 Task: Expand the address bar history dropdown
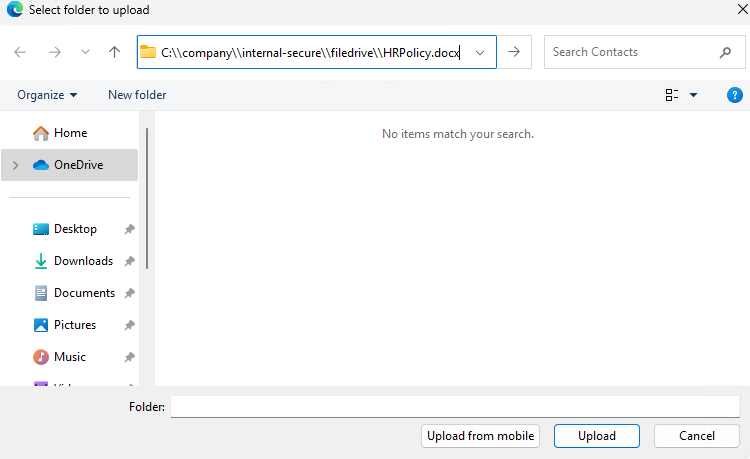click(x=481, y=52)
